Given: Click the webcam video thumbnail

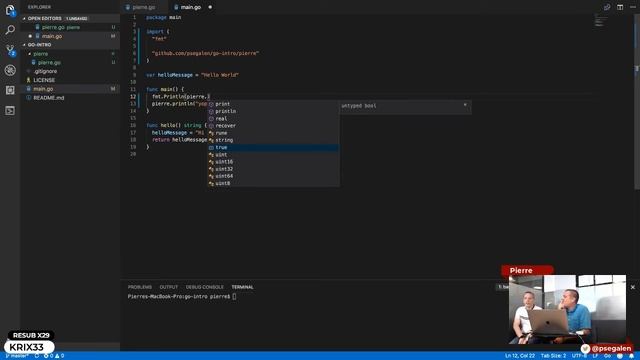Looking at the screenshot, I should click(567, 309).
